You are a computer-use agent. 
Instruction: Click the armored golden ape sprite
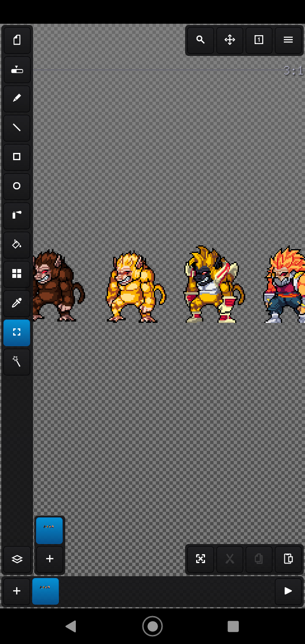[214, 284]
